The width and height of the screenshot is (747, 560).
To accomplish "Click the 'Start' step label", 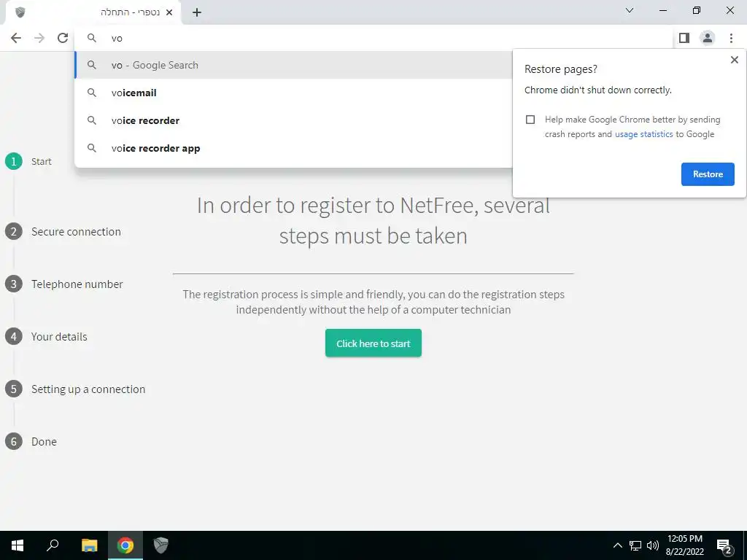I will pos(42,161).
